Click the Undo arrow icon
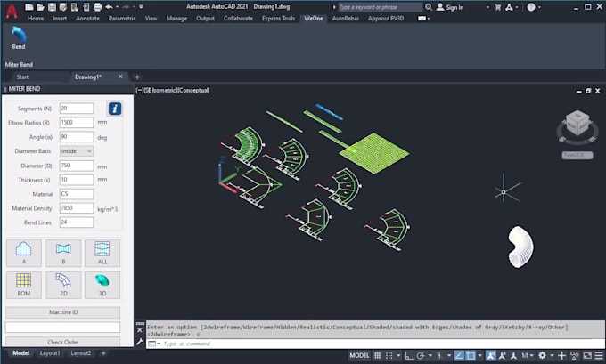606x364 pixels. [109, 7]
